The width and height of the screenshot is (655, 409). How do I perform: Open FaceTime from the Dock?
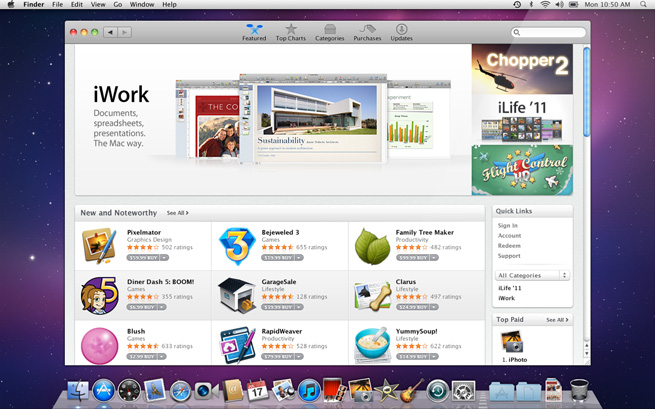(206, 391)
